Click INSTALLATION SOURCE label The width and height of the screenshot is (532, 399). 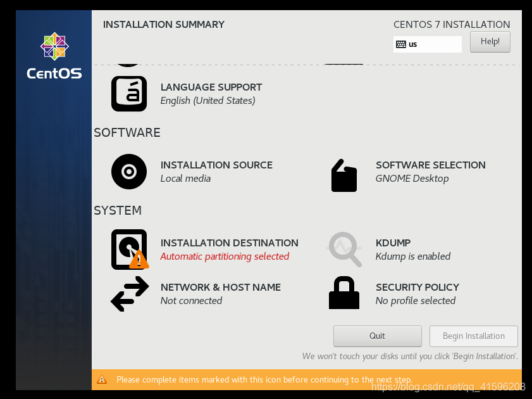[216, 165]
